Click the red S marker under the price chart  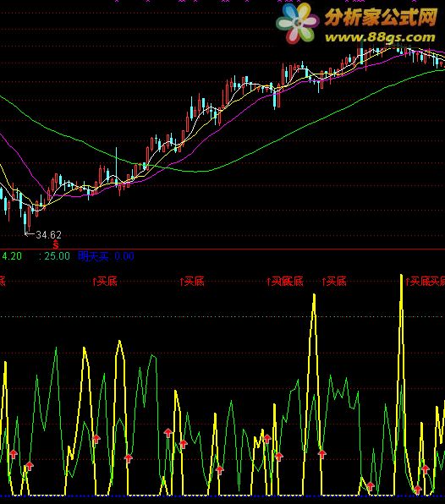(56, 245)
